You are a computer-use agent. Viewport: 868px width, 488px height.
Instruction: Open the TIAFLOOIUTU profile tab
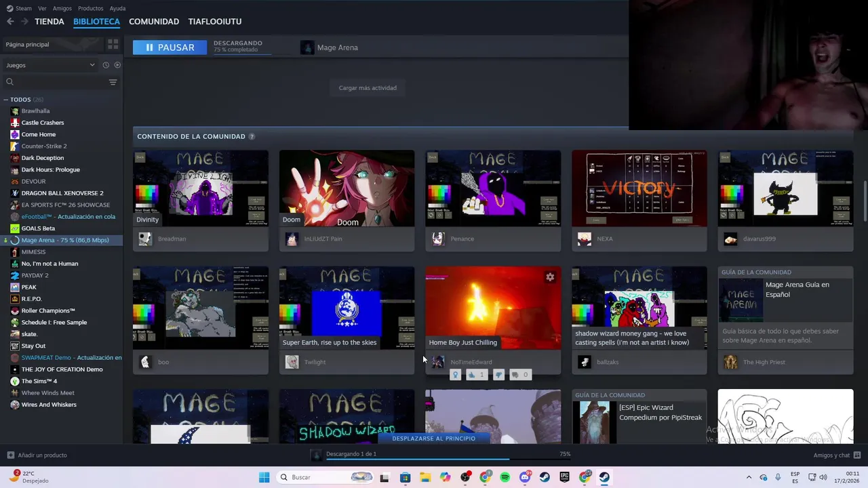pos(215,22)
